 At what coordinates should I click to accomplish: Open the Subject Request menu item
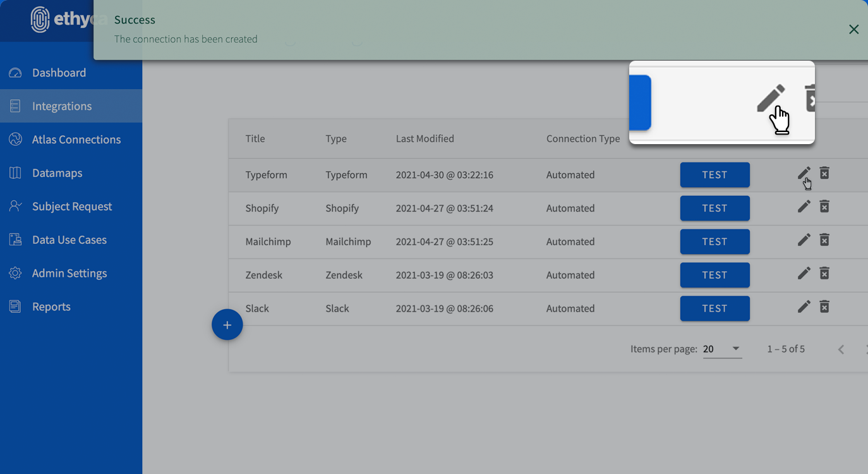71,207
